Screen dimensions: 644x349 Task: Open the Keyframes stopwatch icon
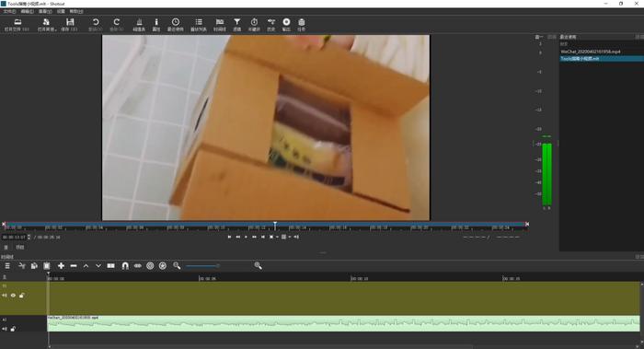point(254,24)
